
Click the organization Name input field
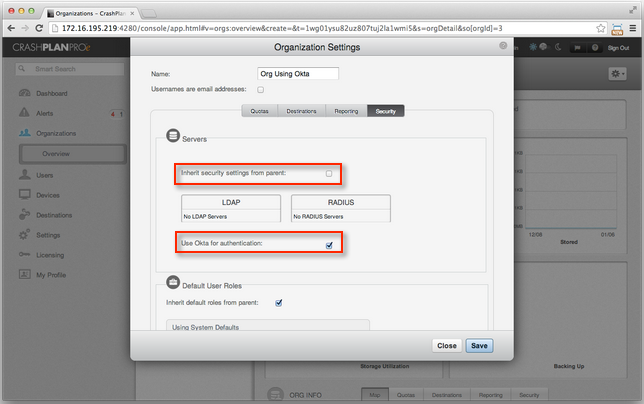click(x=298, y=73)
